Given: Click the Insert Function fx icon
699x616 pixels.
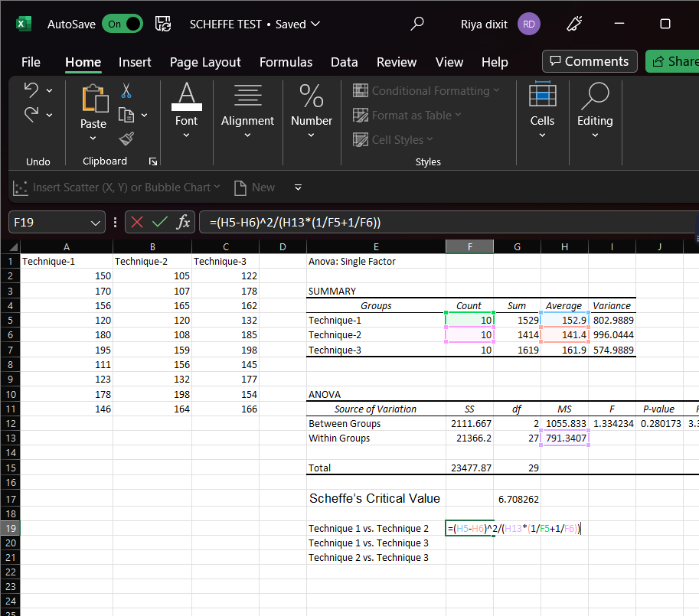Looking at the screenshot, I should pyautogui.click(x=183, y=223).
